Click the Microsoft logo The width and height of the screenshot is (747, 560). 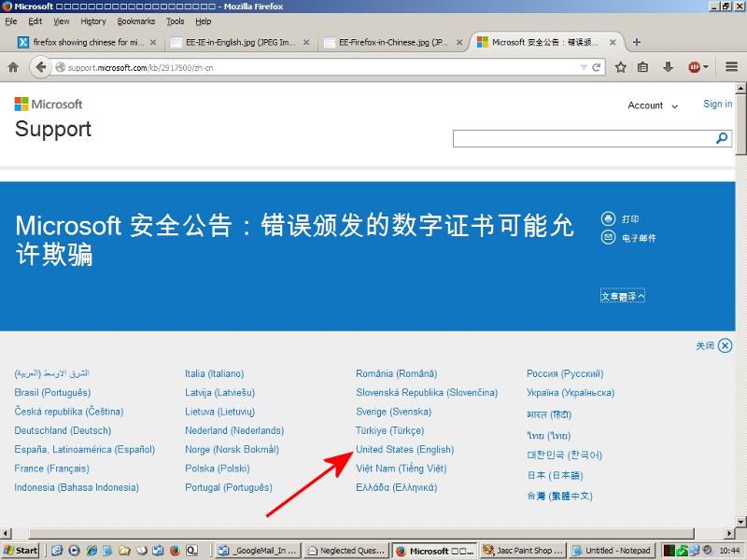tap(49, 104)
